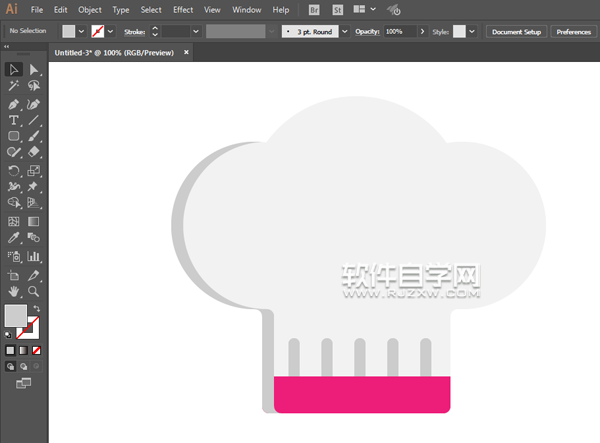
Task: Click the Document Setup button
Action: coord(516,32)
